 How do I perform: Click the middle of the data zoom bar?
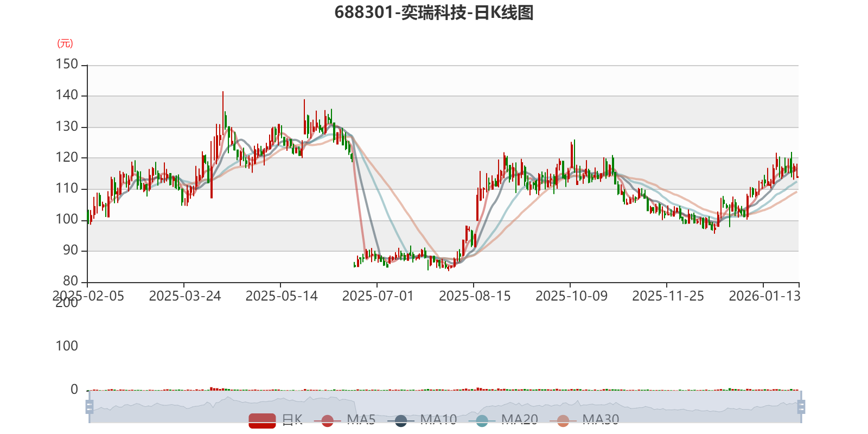[x=445, y=406]
